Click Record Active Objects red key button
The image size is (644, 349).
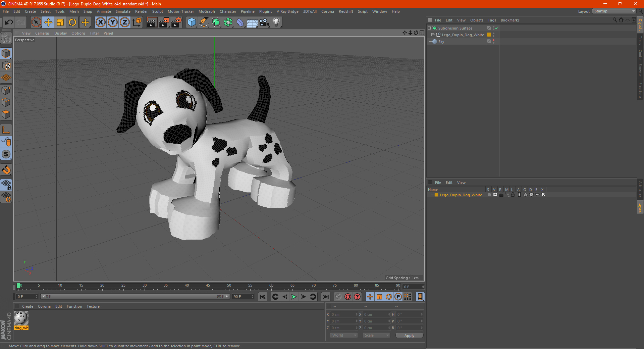[x=338, y=297]
